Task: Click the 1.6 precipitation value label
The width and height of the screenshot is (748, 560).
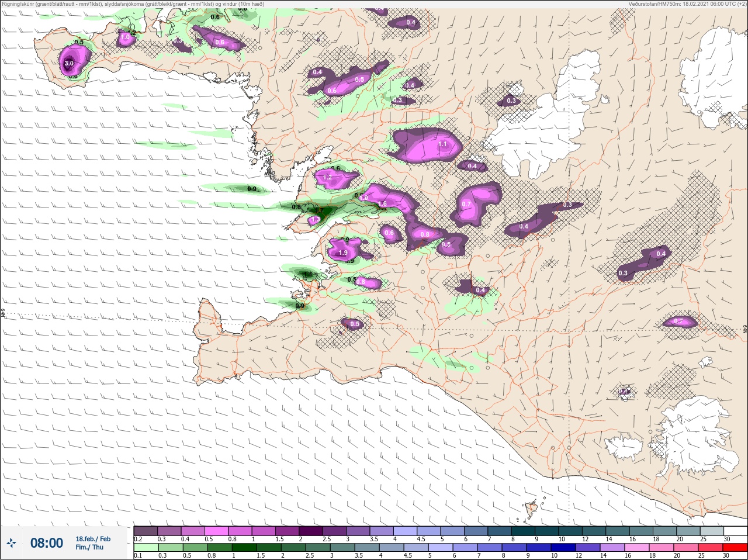Action: [x=382, y=204]
